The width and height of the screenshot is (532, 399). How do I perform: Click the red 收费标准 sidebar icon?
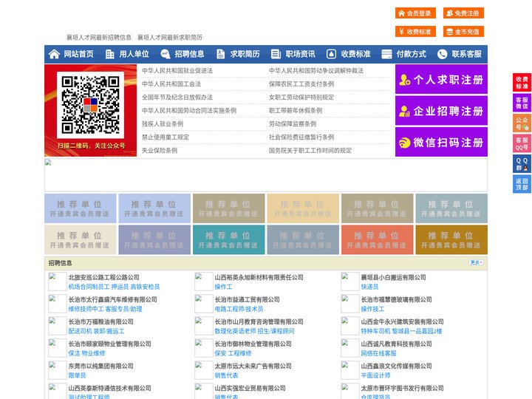(x=522, y=82)
